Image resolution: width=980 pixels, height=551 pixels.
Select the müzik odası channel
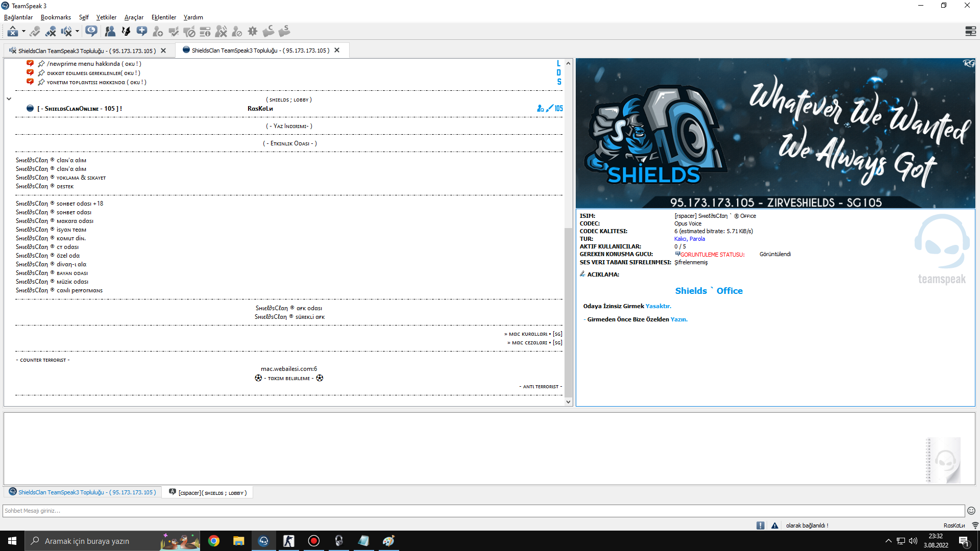pyautogui.click(x=52, y=282)
